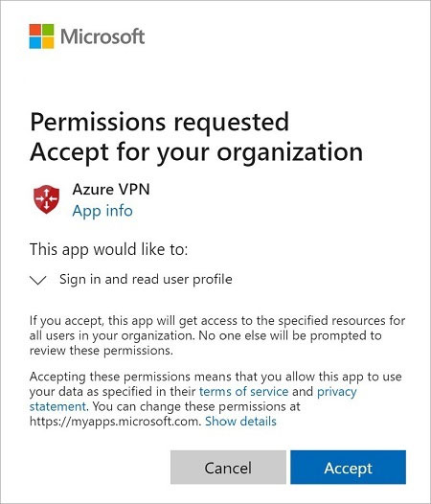Image resolution: width=431 pixels, height=504 pixels.
Task: Open the terms of service link
Action: [x=243, y=392]
